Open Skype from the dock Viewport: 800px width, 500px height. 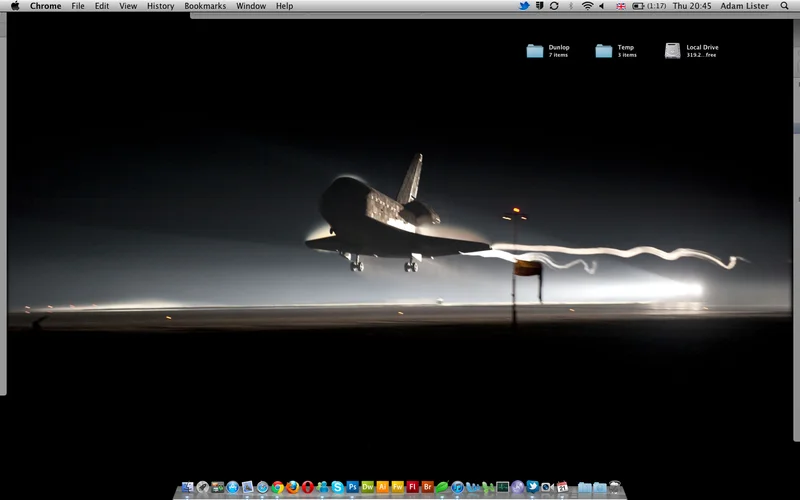pos(337,487)
